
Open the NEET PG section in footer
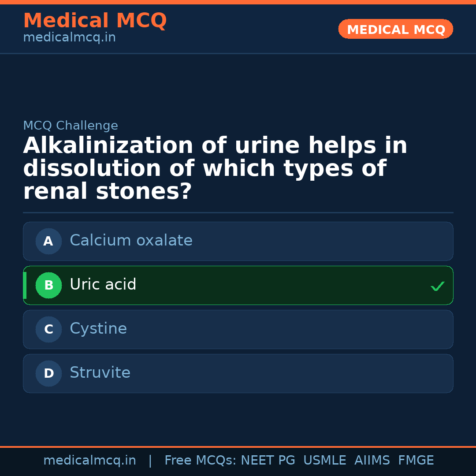coord(268,460)
